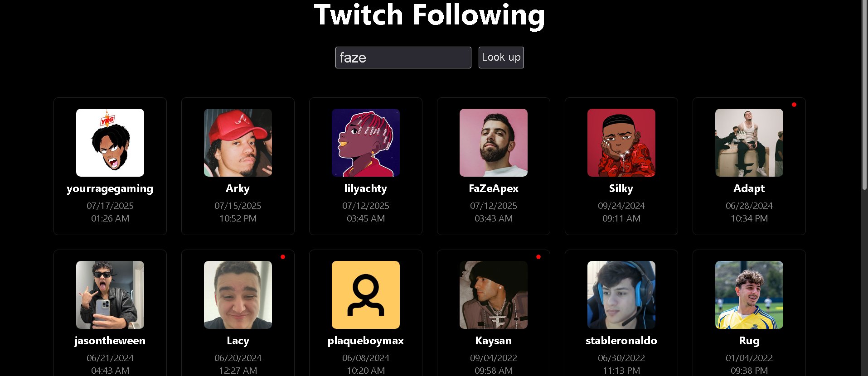Click Lacy's profile picture
Viewport: 868px width, 376px height.
tap(238, 295)
